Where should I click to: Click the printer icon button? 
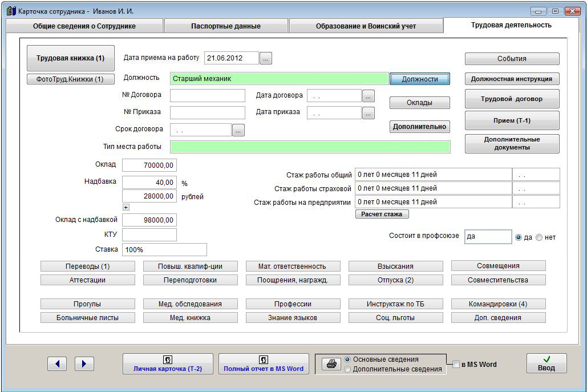tap(330, 364)
